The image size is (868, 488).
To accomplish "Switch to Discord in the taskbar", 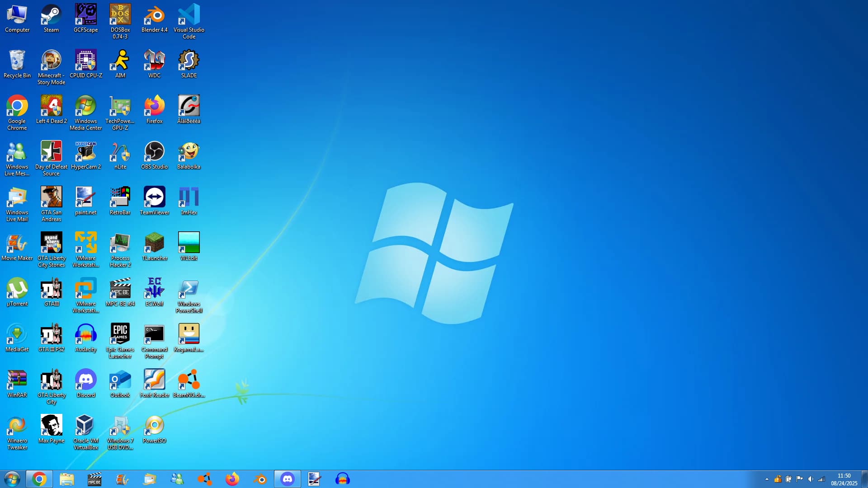I will click(288, 479).
